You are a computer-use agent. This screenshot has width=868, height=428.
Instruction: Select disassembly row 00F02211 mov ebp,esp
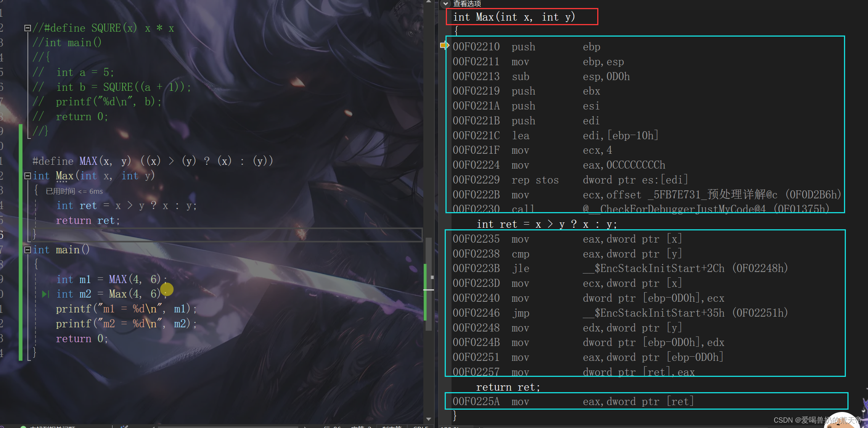point(538,61)
